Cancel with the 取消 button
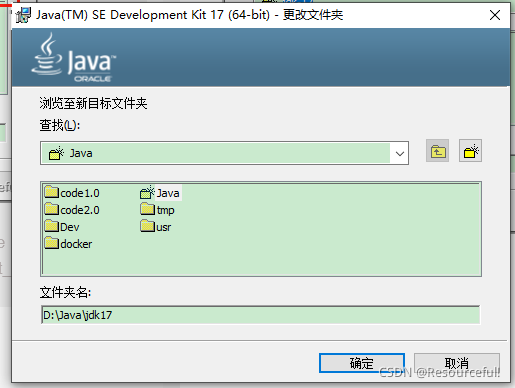The height and width of the screenshot is (388, 515). pyautogui.click(x=457, y=363)
